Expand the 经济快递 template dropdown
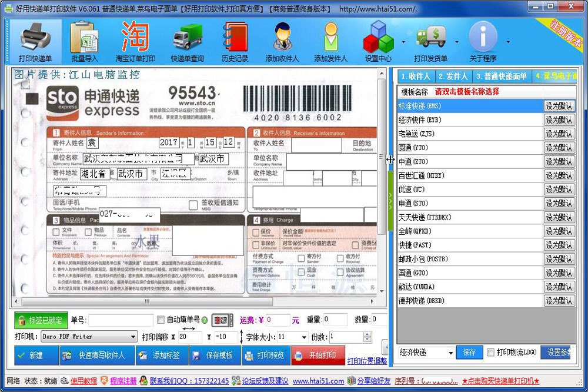Image resolution: width=588 pixels, height=392 pixels. click(x=450, y=353)
